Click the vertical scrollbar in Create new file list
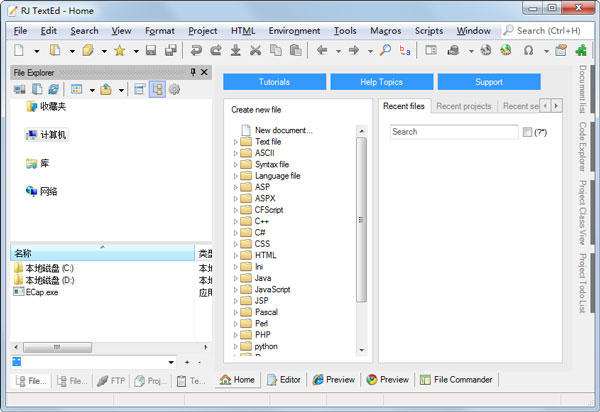 pos(361,220)
